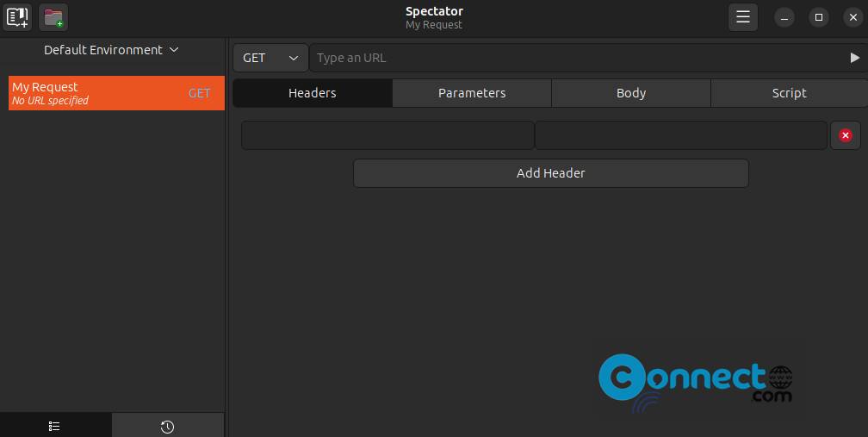The height and width of the screenshot is (437, 868).
Task: Close the Spectator window
Action: pyautogui.click(x=853, y=17)
